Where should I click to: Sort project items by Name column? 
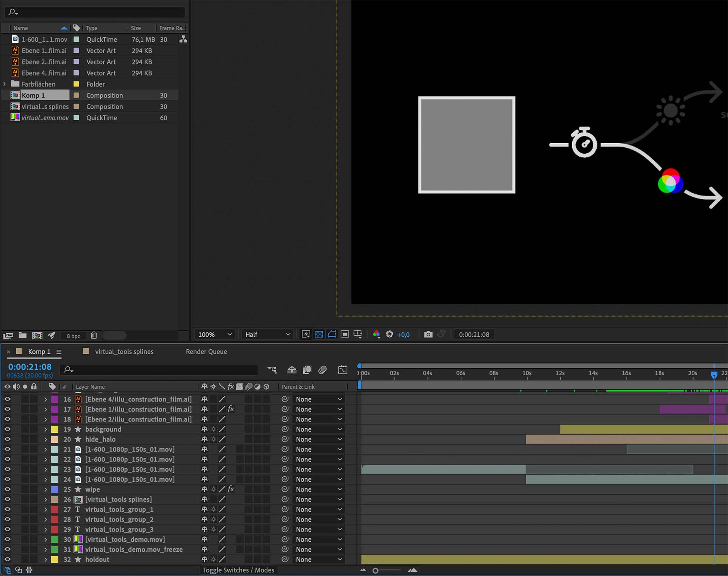tap(21, 28)
